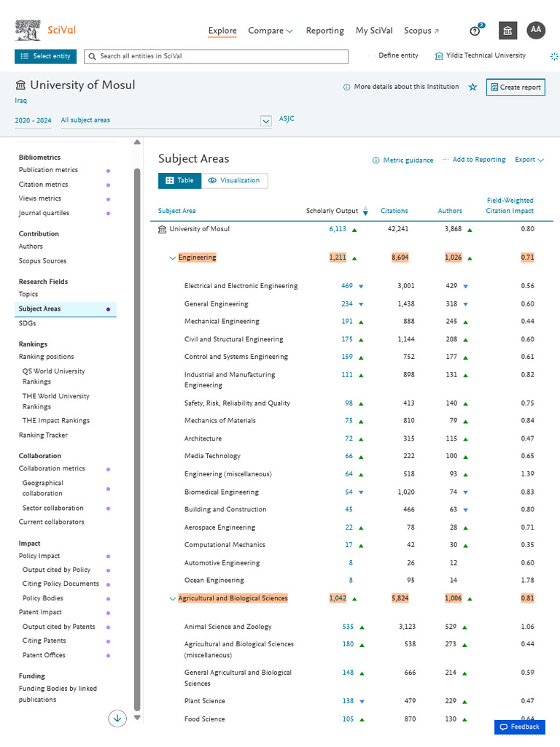560x747 pixels.
Task: Open the Export dropdown
Action: pos(529,160)
